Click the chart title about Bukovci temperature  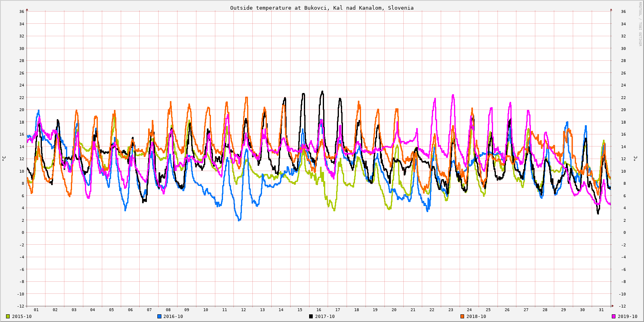322,8
